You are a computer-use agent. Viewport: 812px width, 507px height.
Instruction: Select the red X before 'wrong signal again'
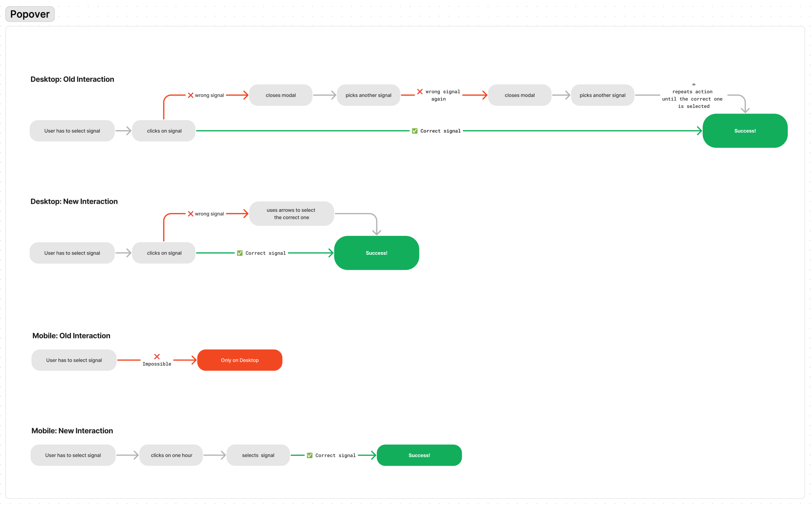420,92
